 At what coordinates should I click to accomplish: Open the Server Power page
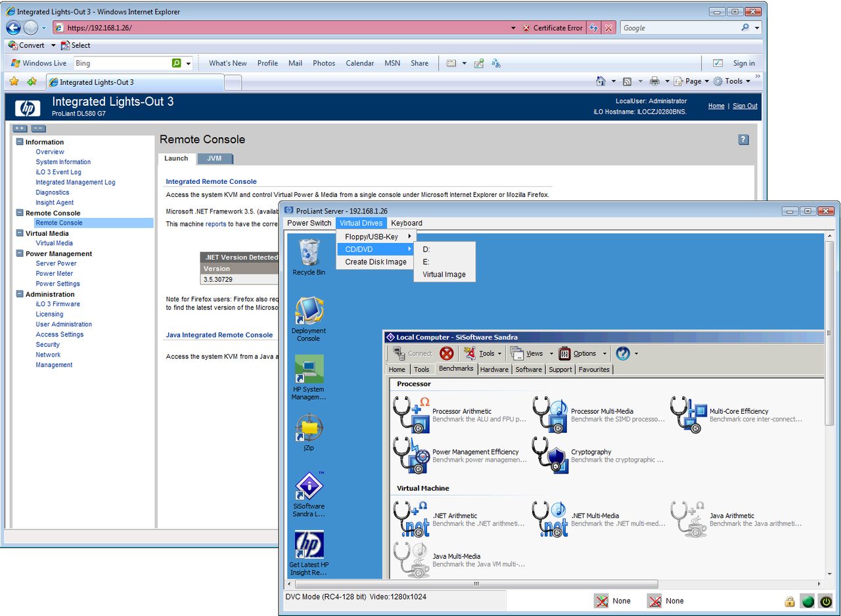click(56, 263)
